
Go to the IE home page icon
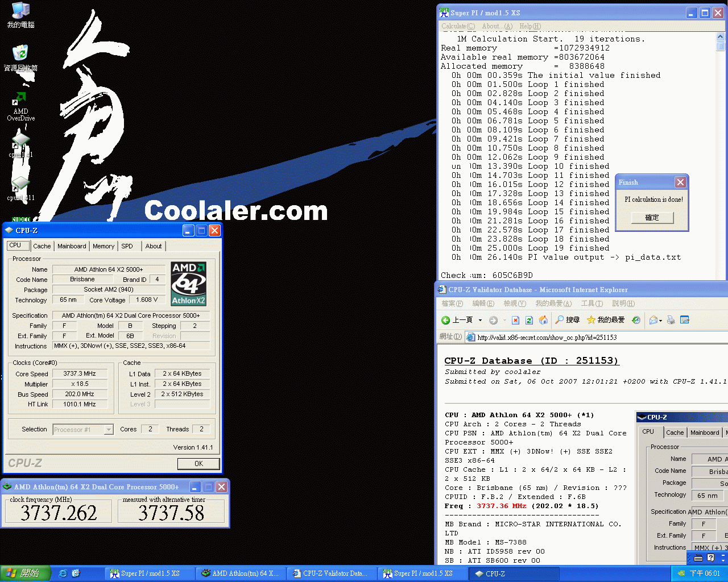pos(543,320)
